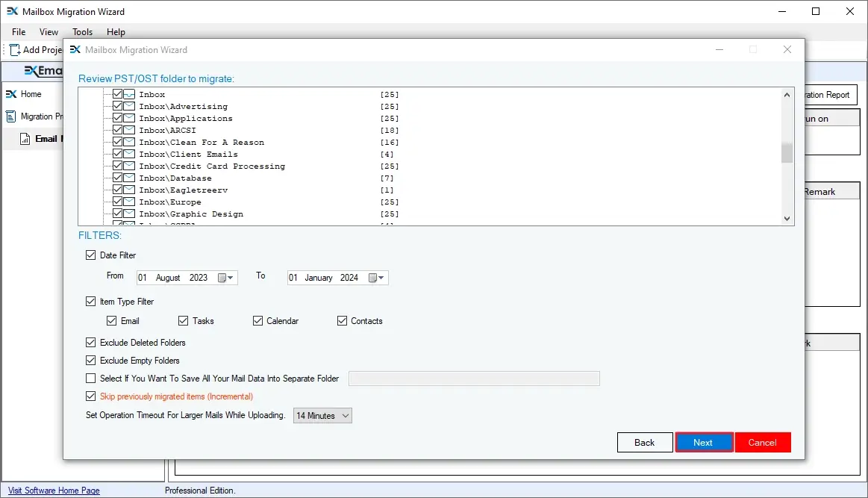Image resolution: width=868 pixels, height=498 pixels.
Task: Open the File menu
Action: pyautogui.click(x=19, y=32)
